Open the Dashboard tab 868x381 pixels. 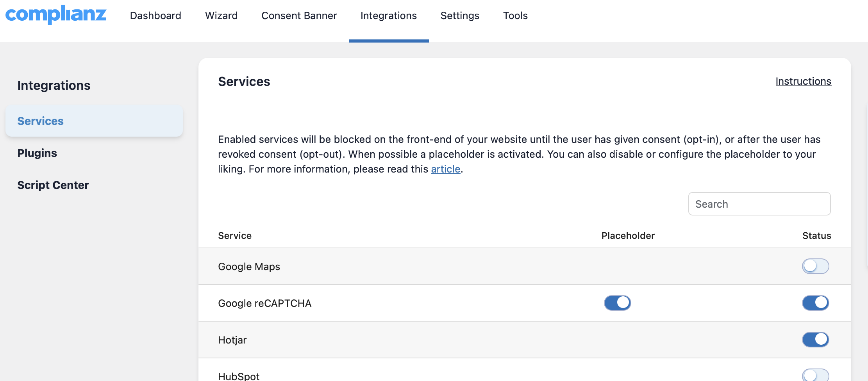point(155,16)
